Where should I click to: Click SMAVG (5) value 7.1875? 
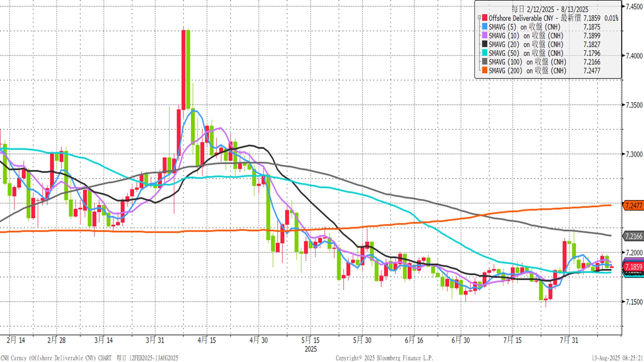coord(592,27)
